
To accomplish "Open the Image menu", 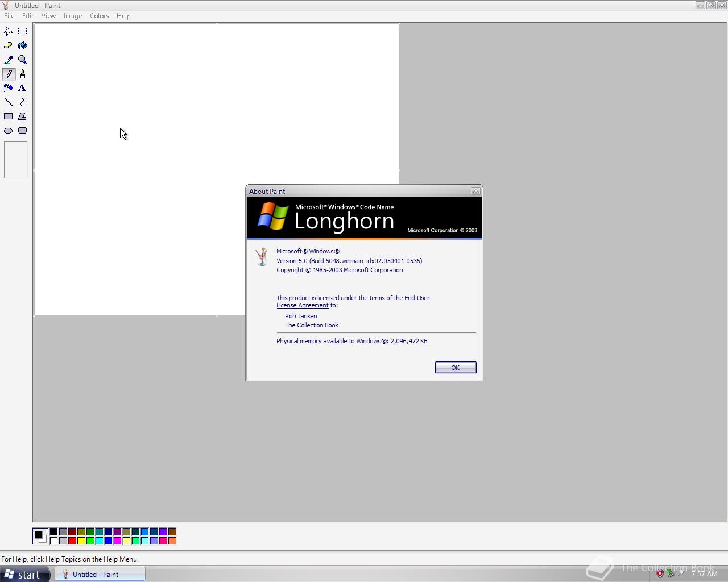I will pos(73,16).
